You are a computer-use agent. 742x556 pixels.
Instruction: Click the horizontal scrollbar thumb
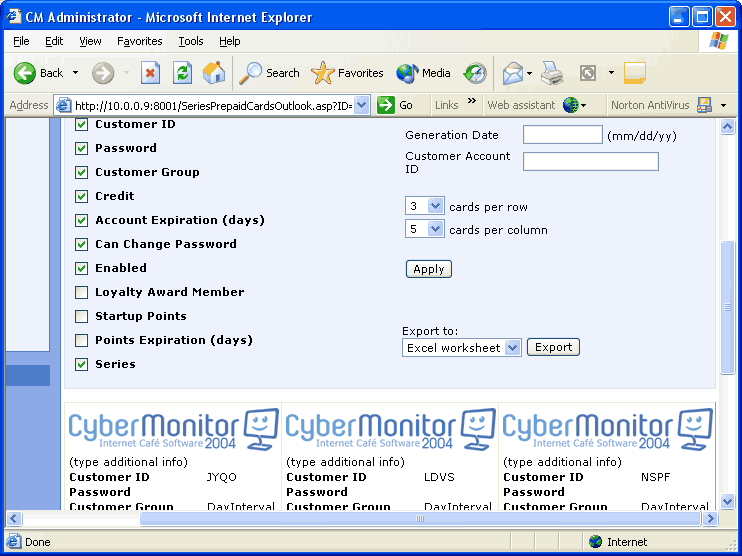point(420,519)
